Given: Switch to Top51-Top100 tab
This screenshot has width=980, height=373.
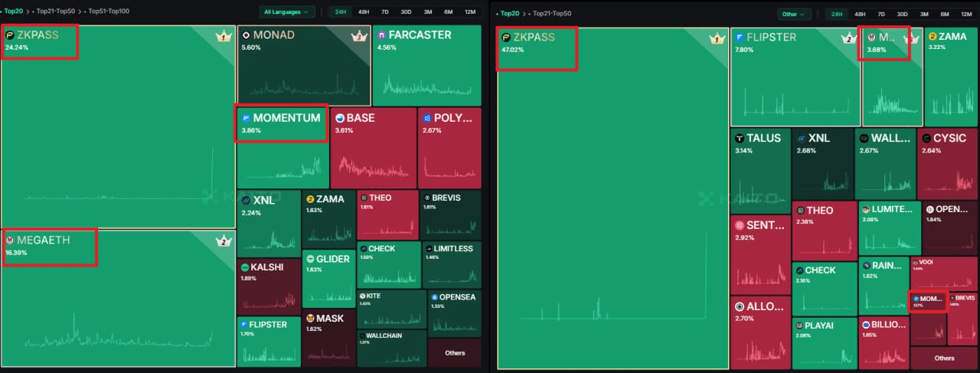Looking at the screenshot, I should (109, 11).
